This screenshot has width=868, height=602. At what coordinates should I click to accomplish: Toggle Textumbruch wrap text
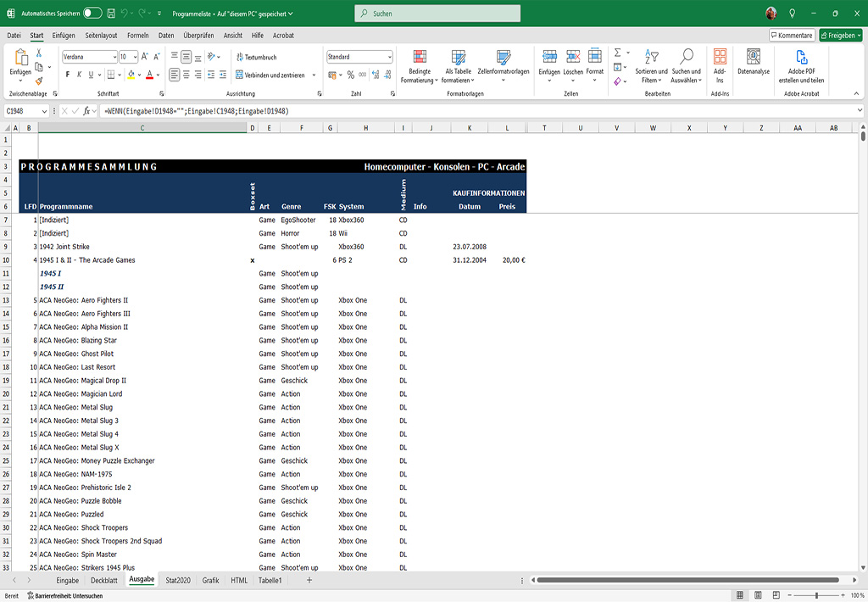click(x=255, y=57)
